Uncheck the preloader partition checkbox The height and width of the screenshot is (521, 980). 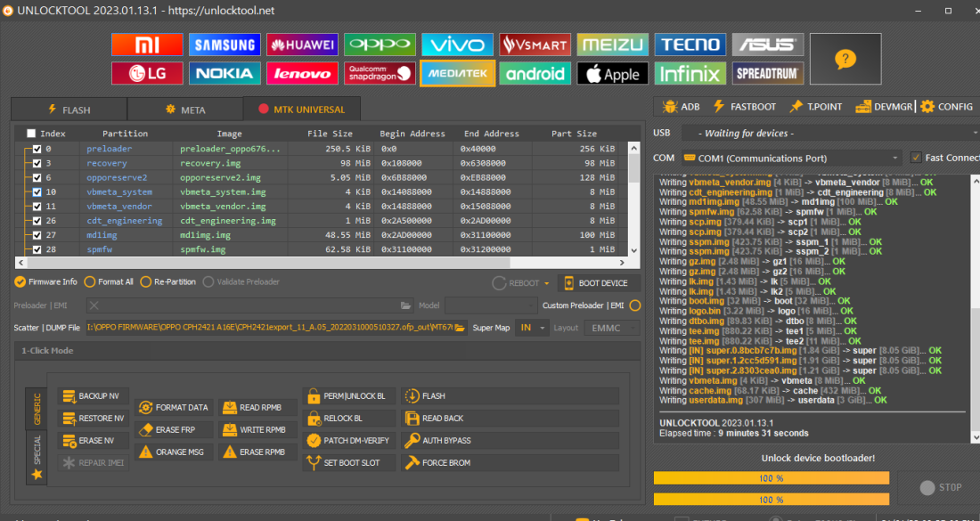point(37,149)
